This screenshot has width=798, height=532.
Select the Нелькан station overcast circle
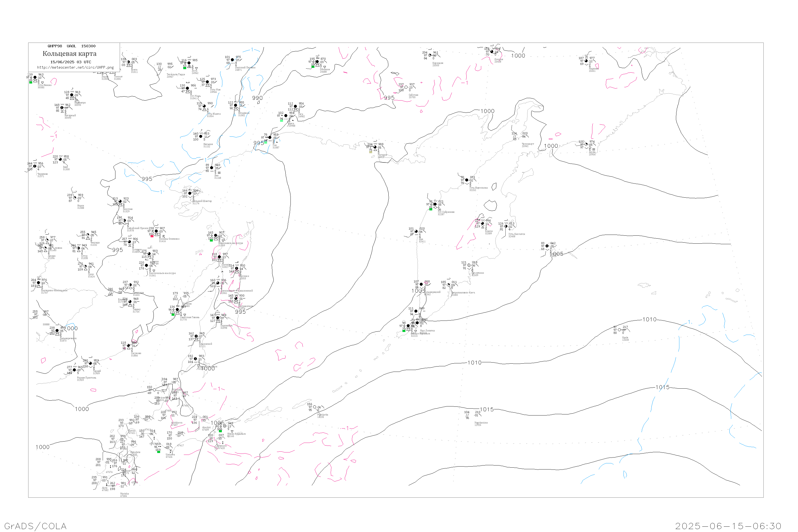(201, 136)
